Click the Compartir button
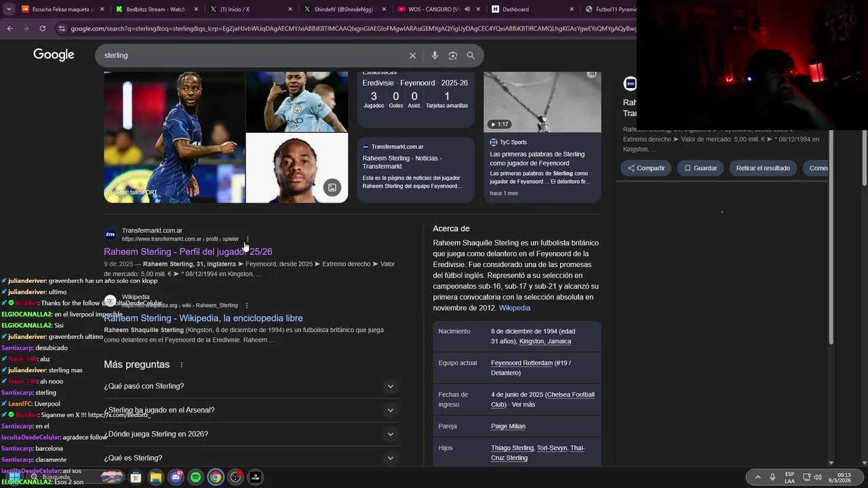The height and width of the screenshot is (488, 868). [646, 168]
